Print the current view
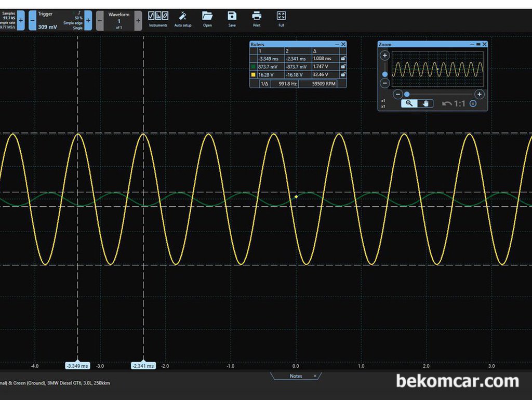 pyautogui.click(x=257, y=19)
